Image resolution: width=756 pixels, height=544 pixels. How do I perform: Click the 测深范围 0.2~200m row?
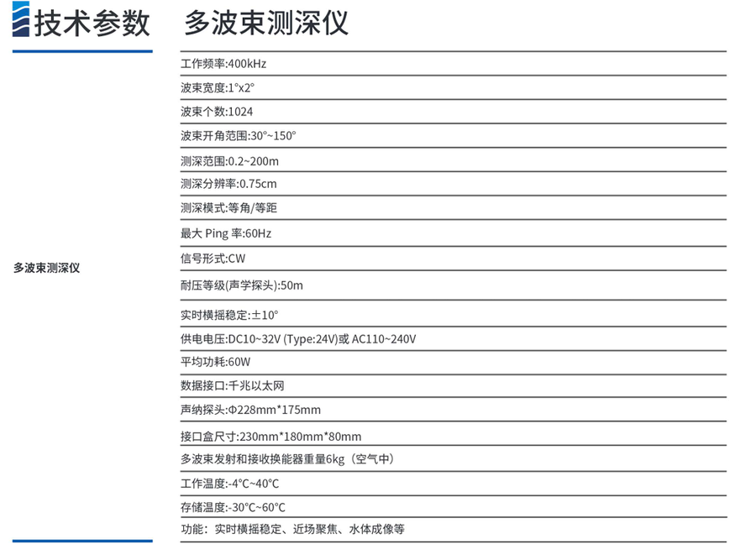pyautogui.click(x=229, y=161)
